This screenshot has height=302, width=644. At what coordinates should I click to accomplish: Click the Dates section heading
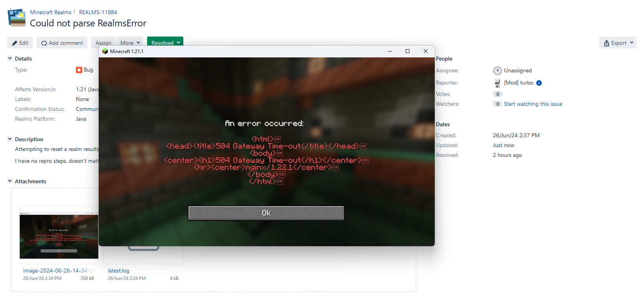pos(443,124)
